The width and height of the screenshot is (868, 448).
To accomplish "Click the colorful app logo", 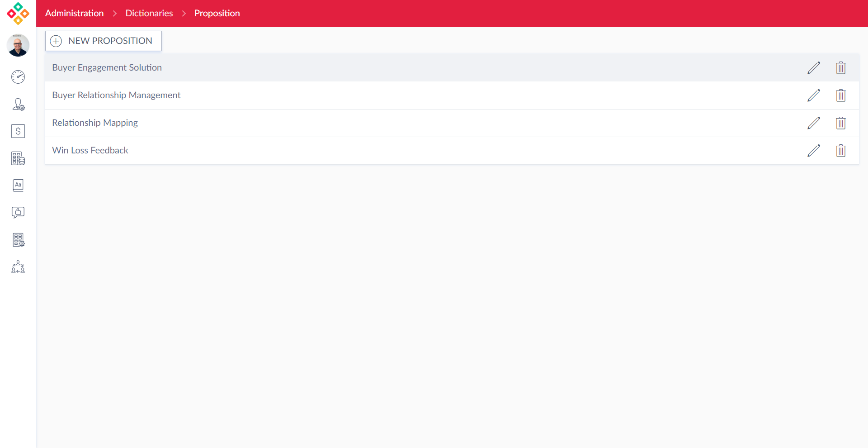I will tap(18, 14).
